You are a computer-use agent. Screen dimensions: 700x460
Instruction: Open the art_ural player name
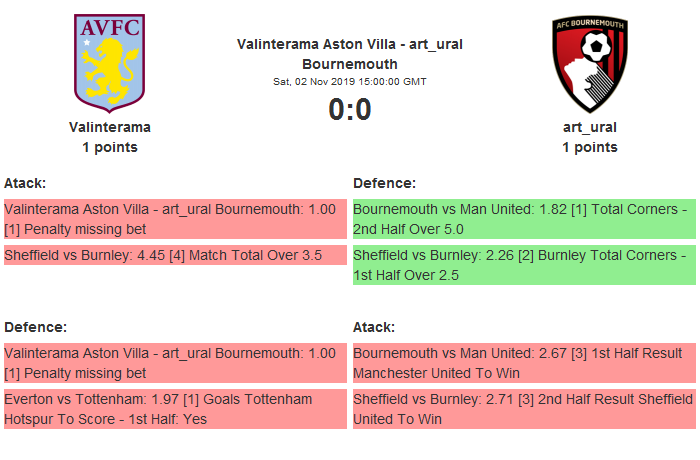tap(589, 127)
